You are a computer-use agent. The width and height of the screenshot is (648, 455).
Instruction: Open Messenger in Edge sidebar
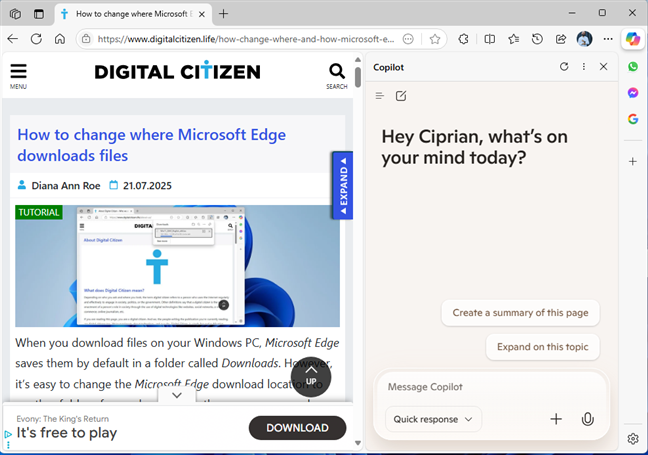633,93
